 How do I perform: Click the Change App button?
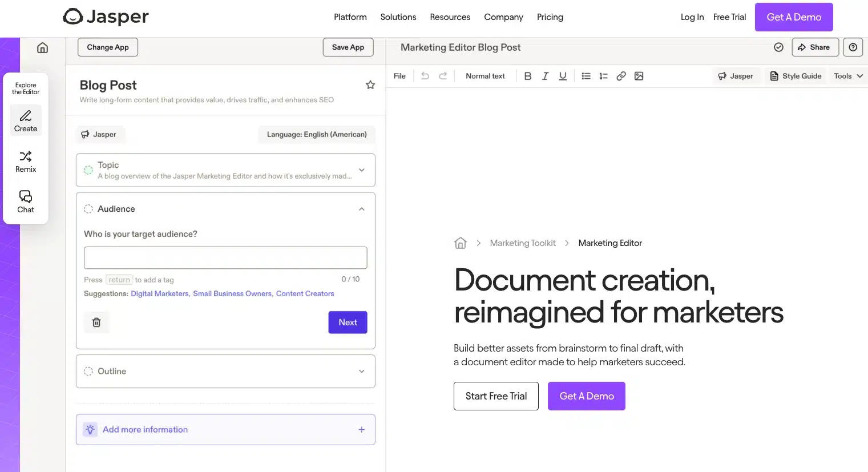coord(108,47)
